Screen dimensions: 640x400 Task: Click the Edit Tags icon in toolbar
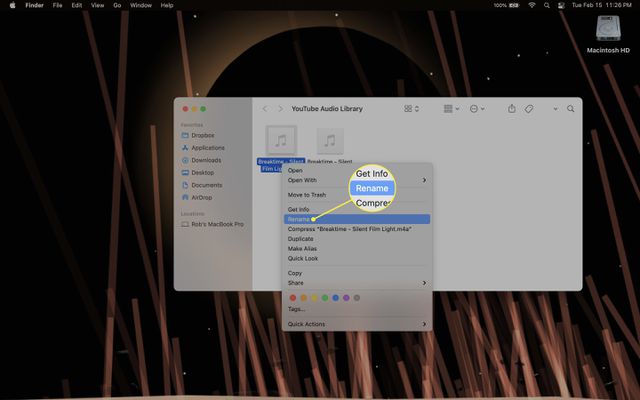(529, 108)
